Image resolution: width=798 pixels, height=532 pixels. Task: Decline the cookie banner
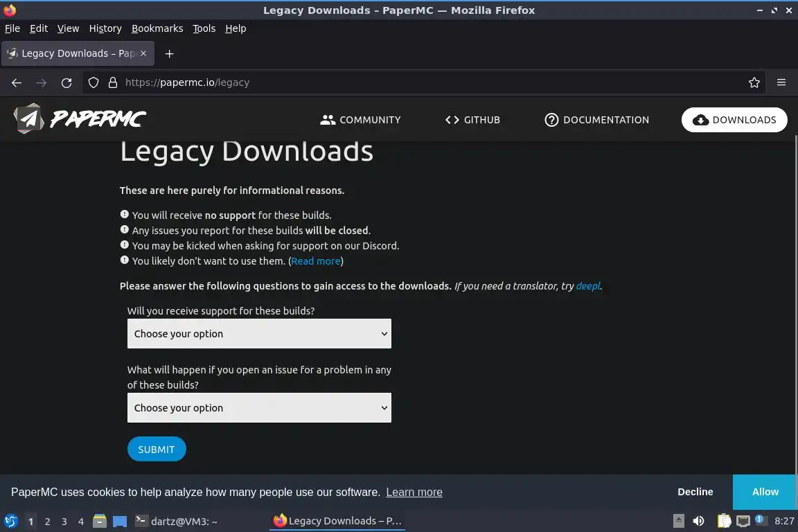point(695,492)
